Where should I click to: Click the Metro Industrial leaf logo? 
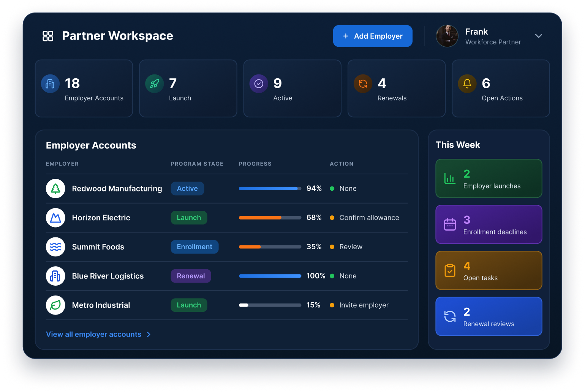point(55,305)
